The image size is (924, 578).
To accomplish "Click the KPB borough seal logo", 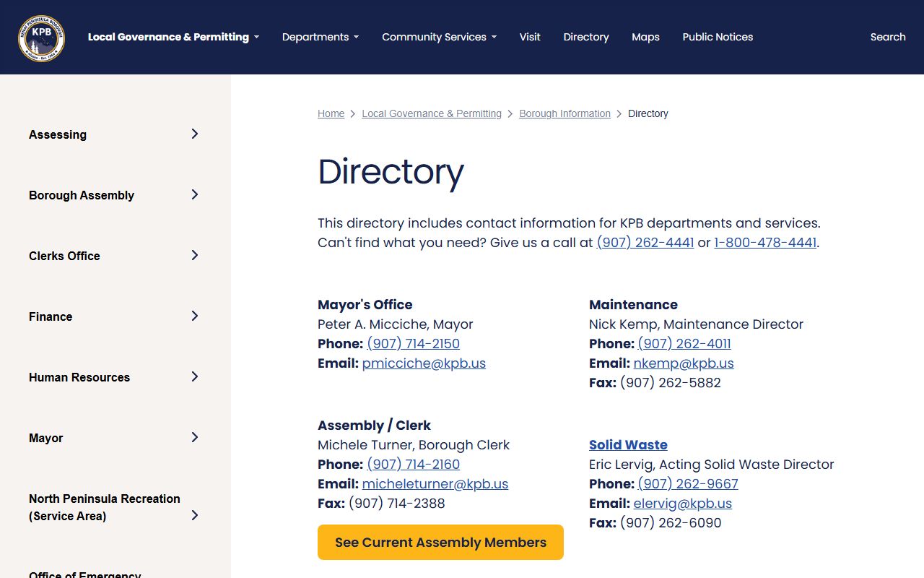I will point(41,38).
